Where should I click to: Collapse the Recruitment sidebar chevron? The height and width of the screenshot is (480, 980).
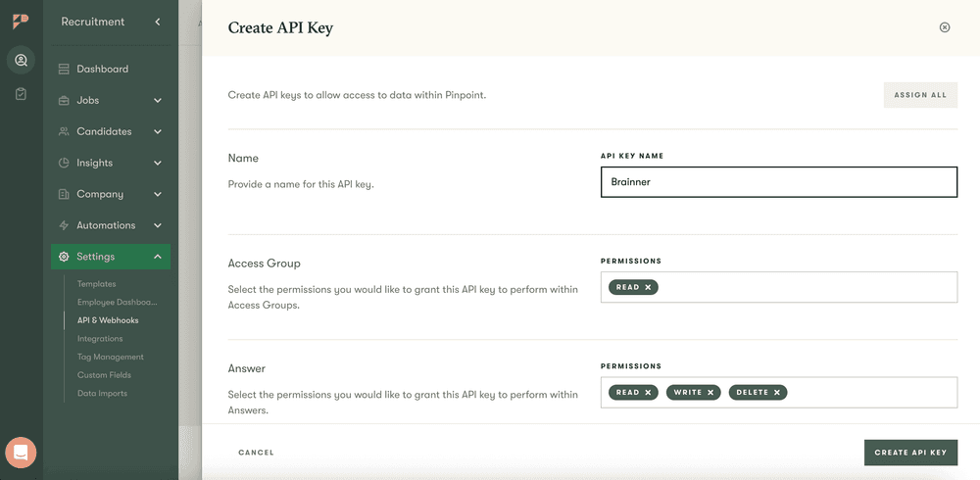(158, 22)
